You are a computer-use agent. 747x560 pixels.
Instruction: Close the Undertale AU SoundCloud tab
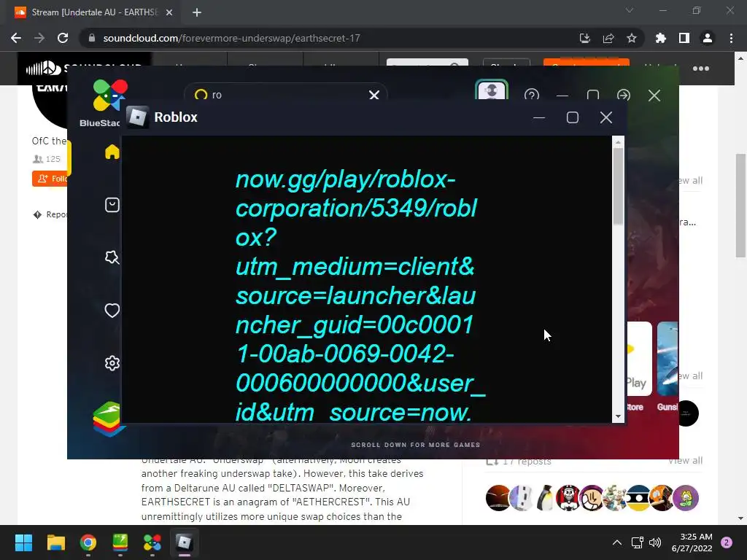(169, 12)
